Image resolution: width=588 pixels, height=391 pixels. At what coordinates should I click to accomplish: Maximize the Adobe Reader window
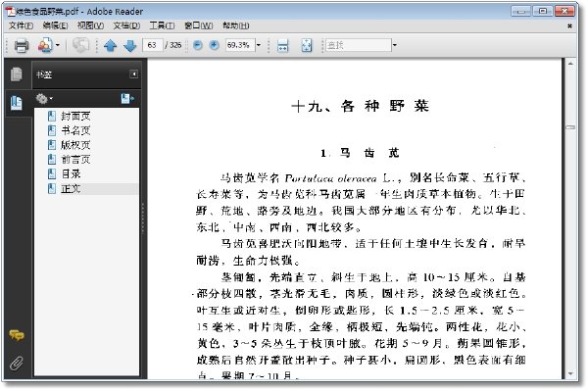[542, 11]
